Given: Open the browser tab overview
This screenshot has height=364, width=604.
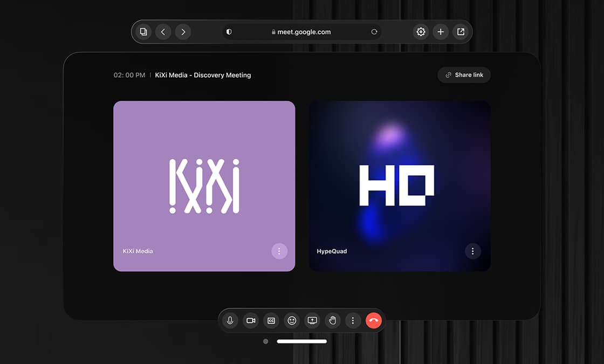Looking at the screenshot, I should tap(143, 32).
